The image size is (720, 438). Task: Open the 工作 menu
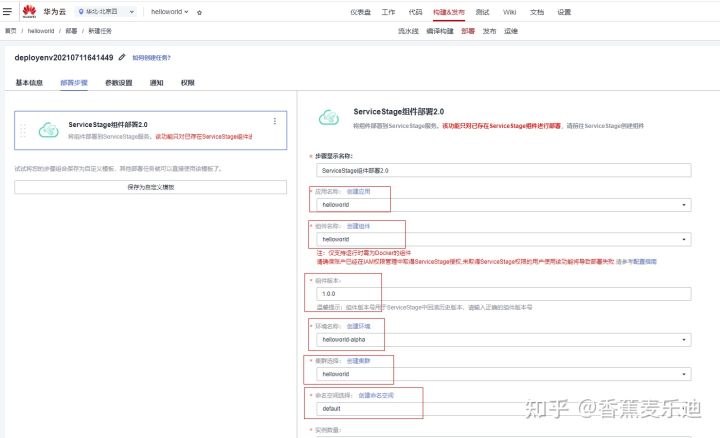pos(388,12)
